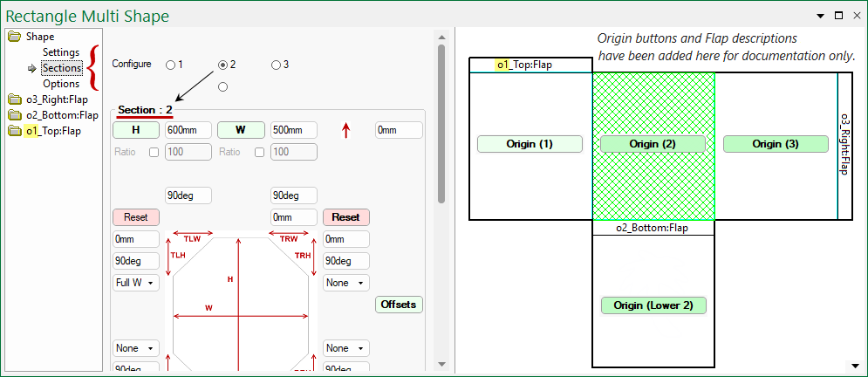Click the o3_Right:Flap folder icon
Screen dimensions: 868x377
pos(14,99)
